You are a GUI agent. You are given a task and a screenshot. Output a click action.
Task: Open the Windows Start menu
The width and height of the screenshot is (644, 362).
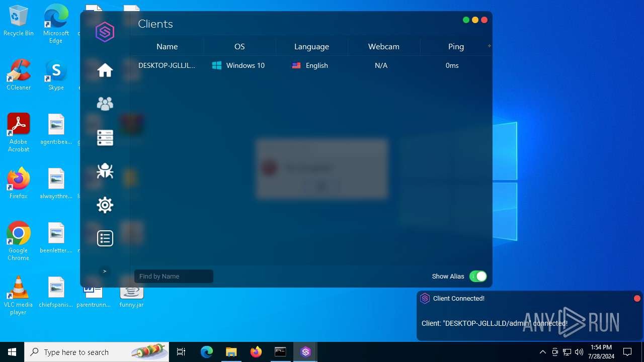[x=12, y=352]
